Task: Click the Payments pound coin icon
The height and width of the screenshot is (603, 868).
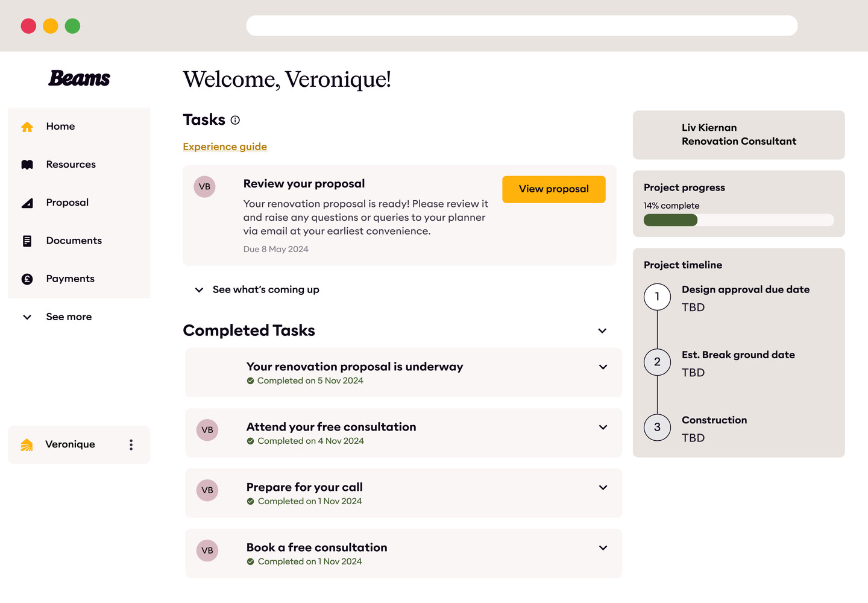Action: click(27, 279)
